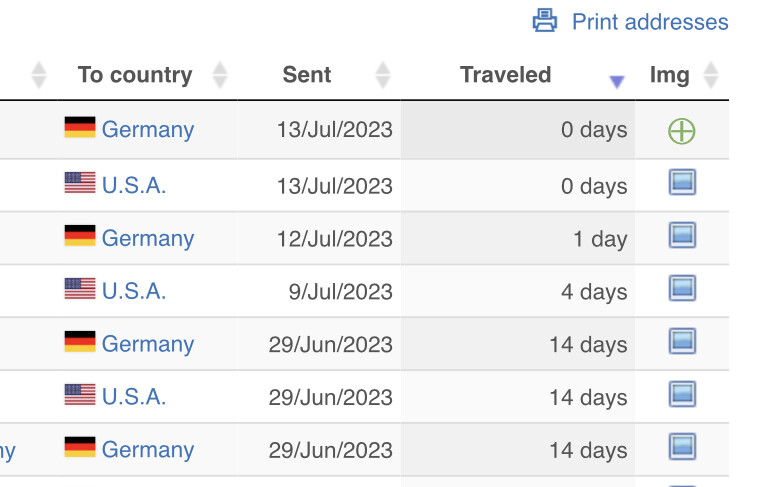Click the Traveled column header
The height and width of the screenshot is (487, 763).
tap(505, 75)
